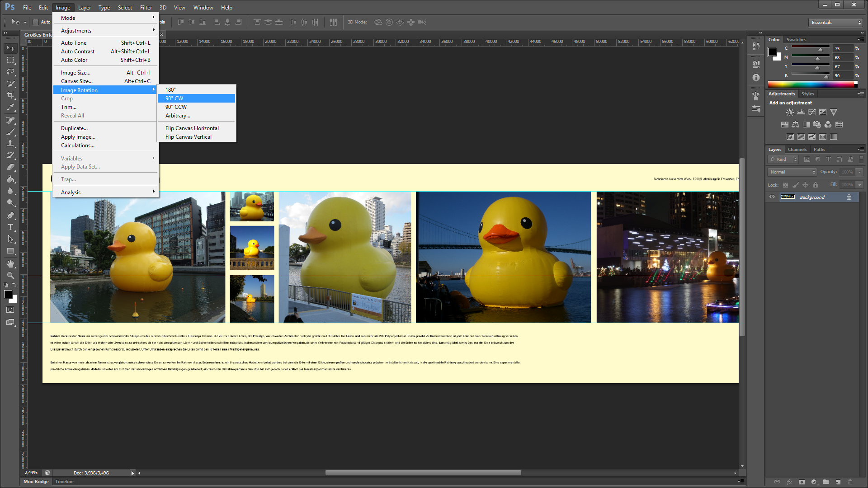Switch to the Channels tab
This screenshot has width=868, height=488.
(797, 150)
